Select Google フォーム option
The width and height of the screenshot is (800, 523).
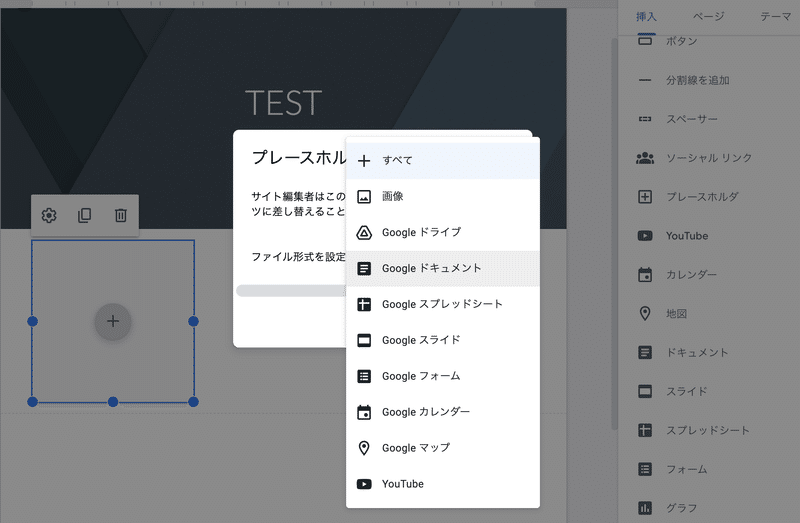click(x=442, y=377)
